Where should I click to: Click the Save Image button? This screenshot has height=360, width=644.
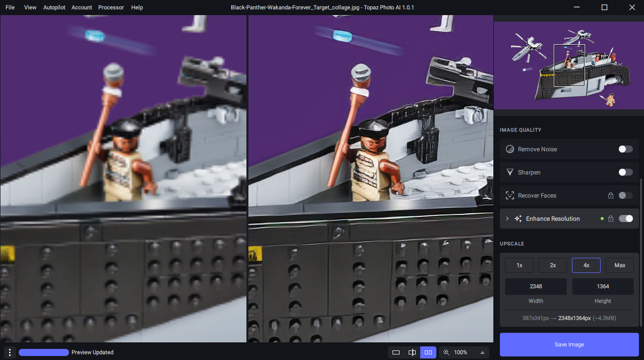point(569,344)
